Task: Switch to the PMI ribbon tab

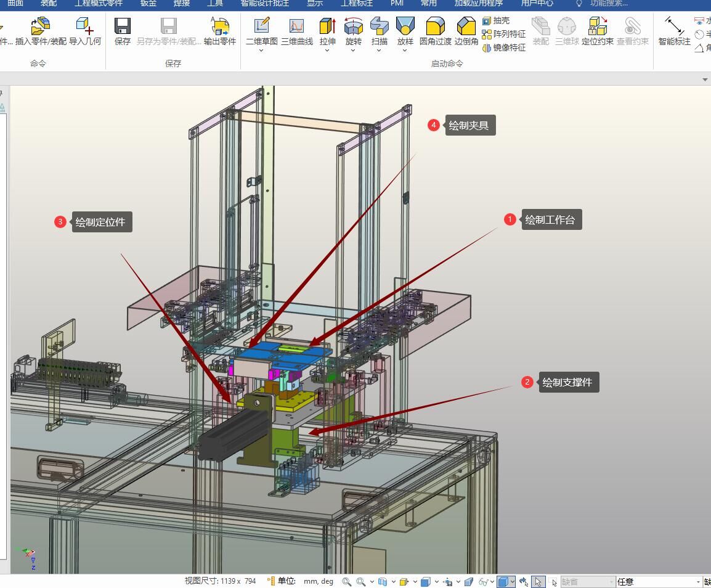Action: tap(397, 3)
